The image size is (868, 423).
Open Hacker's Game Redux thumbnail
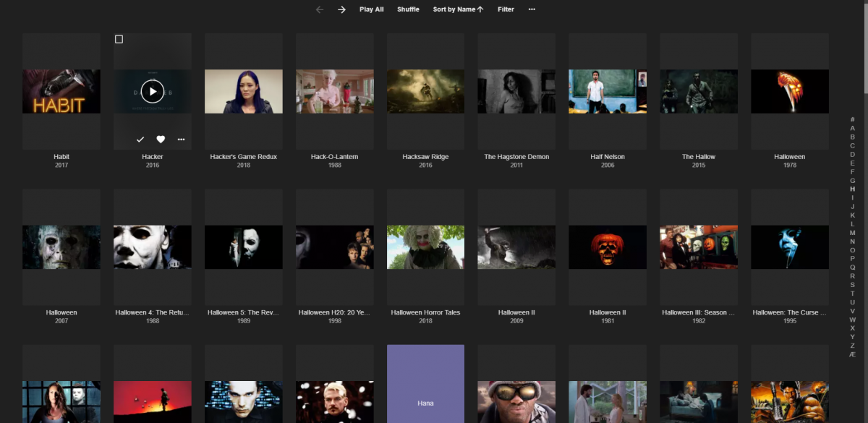click(x=244, y=91)
